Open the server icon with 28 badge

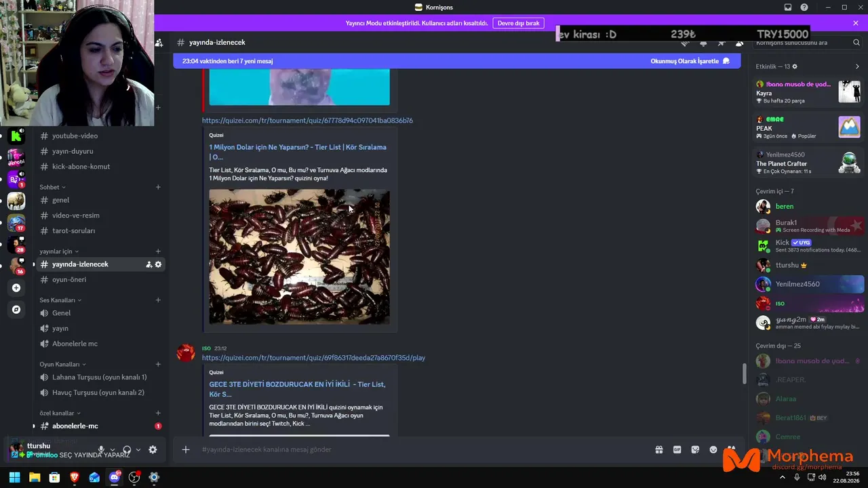(16, 245)
